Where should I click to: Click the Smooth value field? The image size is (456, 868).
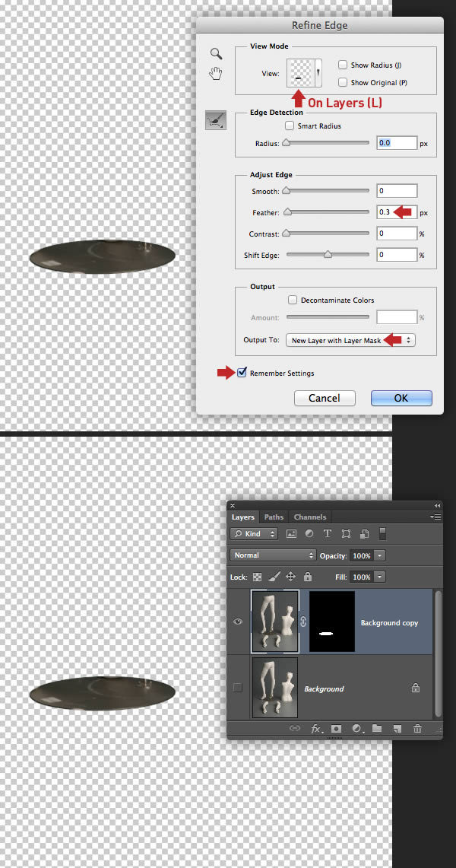point(397,191)
